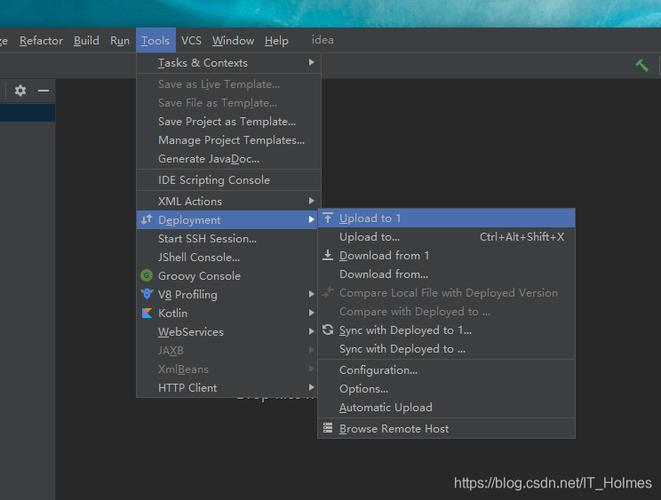This screenshot has height=500, width=661.
Task: Select Manage Project Templates...
Action: pos(229,140)
